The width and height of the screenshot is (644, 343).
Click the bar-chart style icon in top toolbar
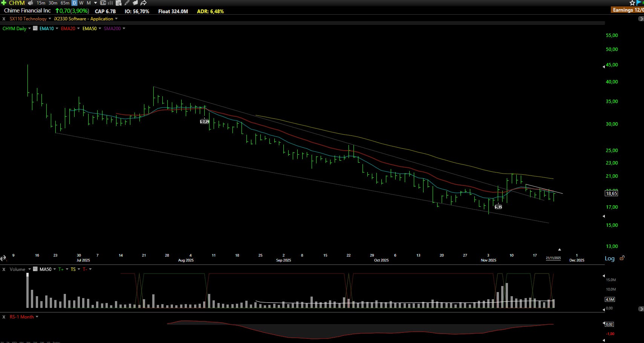click(x=110, y=3)
